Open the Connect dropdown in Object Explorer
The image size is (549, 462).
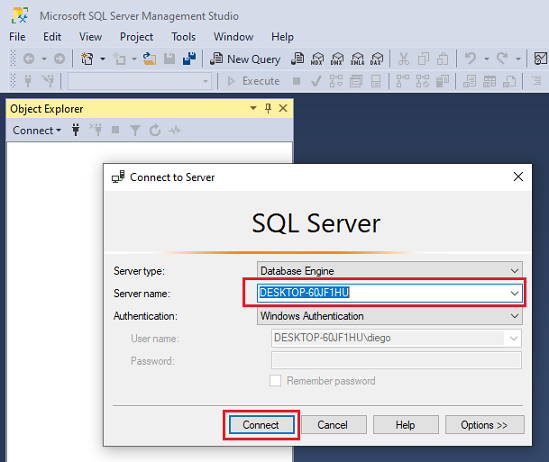pyautogui.click(x=37, y=130)
